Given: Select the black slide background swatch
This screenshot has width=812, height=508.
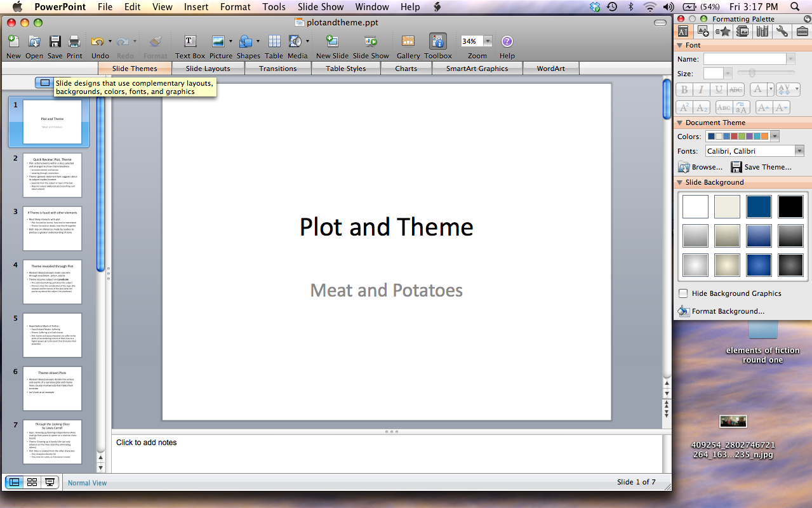Looking at the screenshot, I should (x=790, y=206).
